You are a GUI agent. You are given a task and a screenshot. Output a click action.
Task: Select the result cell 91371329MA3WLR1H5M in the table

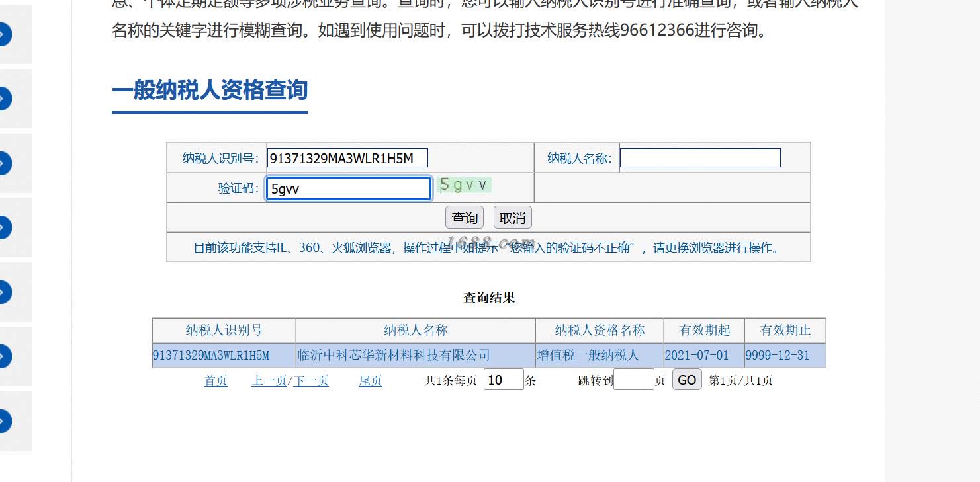224,356
